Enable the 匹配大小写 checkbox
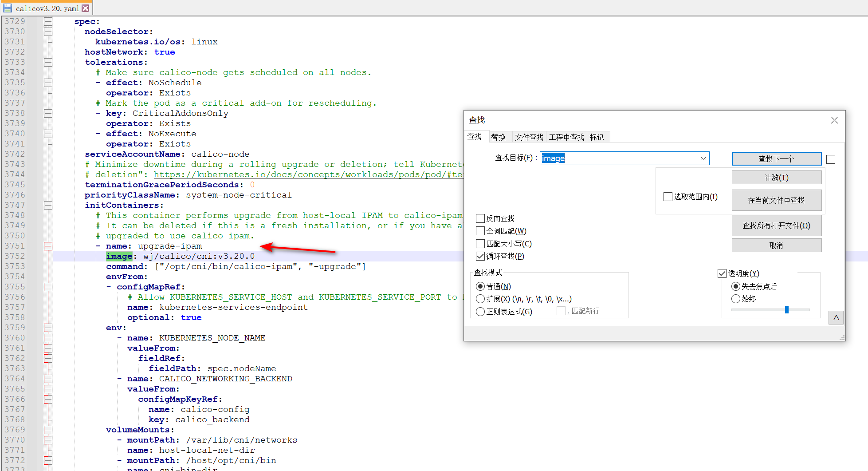 coord(480,244)
